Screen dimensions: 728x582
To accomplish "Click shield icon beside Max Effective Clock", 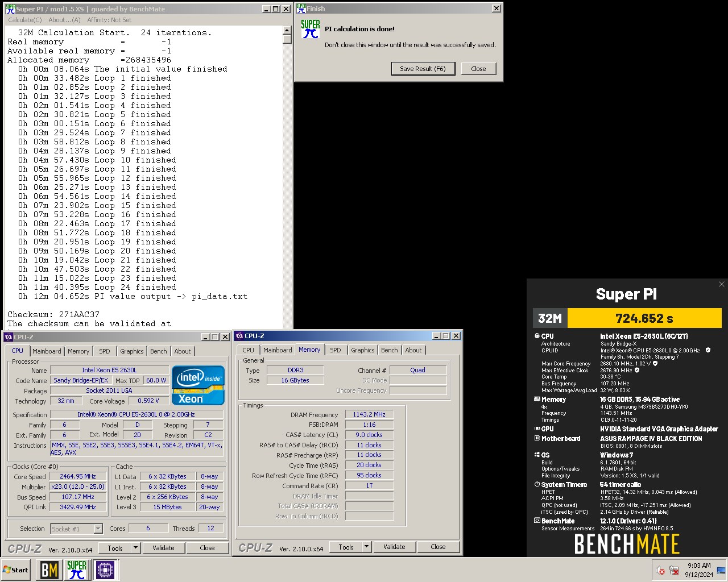I will click(637, 370).
